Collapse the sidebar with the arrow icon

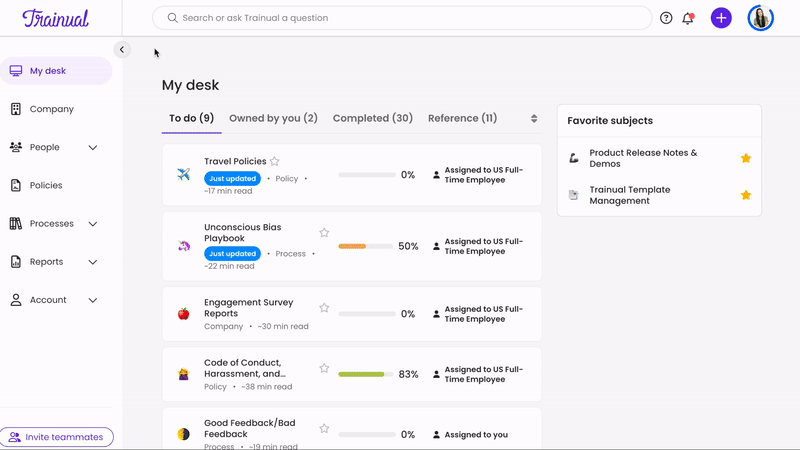click(x=122, y=49)
